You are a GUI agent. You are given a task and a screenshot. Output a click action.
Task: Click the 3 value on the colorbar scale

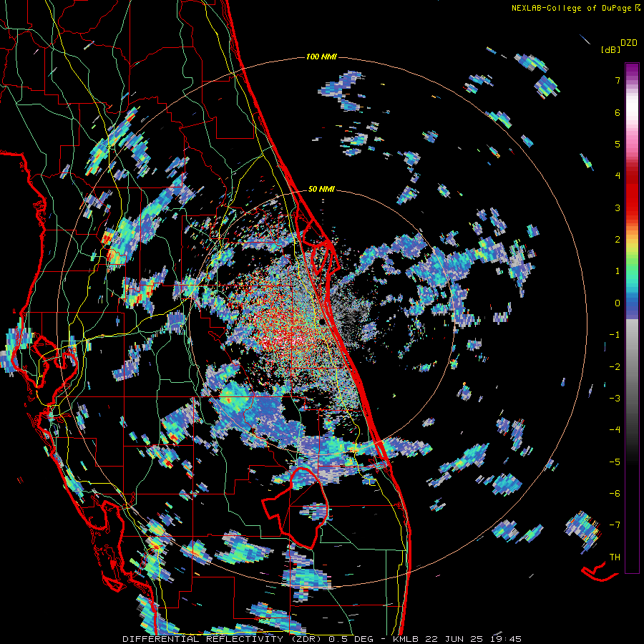click(x=618, y=208)
